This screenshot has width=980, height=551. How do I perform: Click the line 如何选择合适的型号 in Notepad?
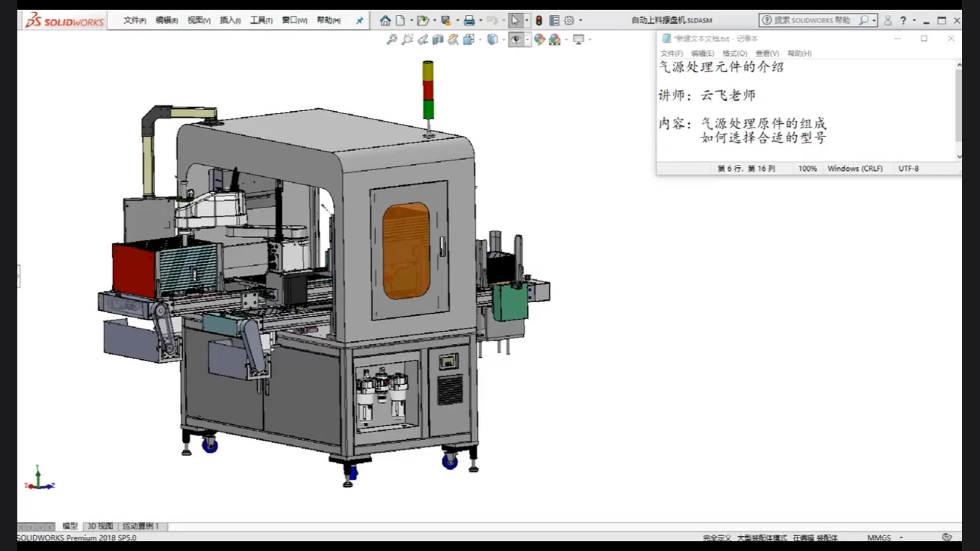(x=763, y=137)
